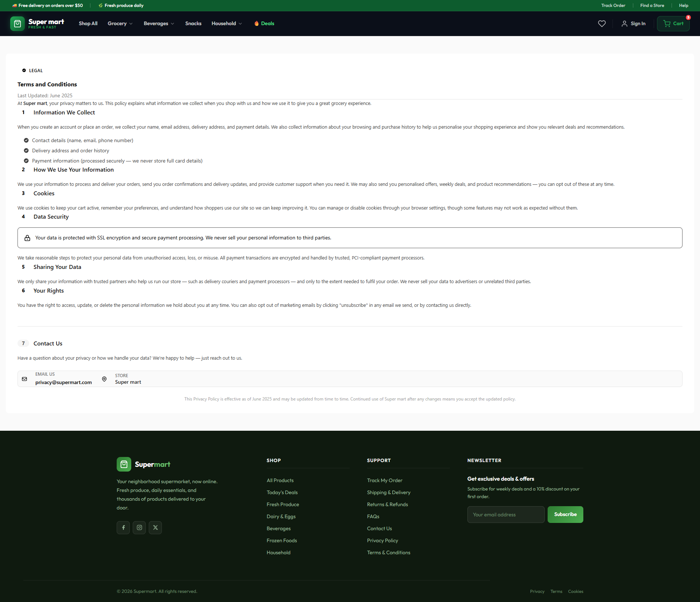Click Last Updated: June 2025 text

tap(45, 95)
